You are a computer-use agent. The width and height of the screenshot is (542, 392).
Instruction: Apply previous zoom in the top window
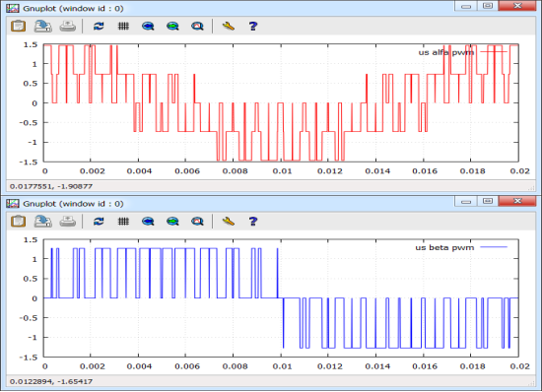[x=148, y=26]
